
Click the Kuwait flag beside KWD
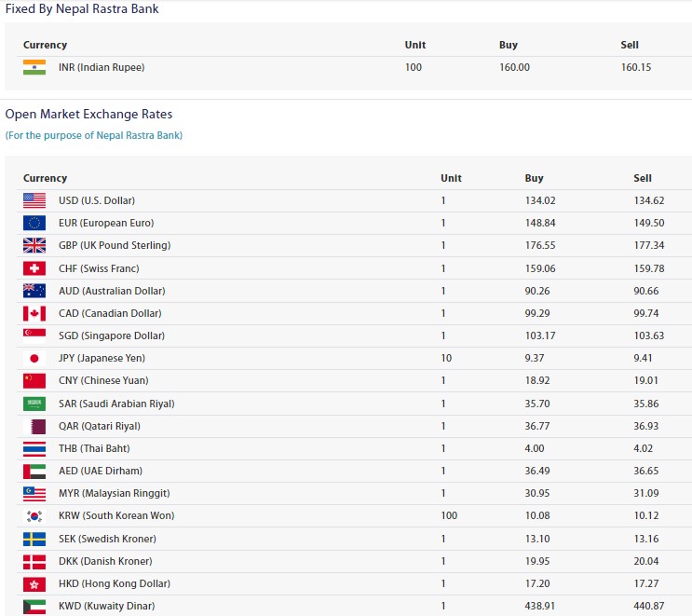point(34,606)
